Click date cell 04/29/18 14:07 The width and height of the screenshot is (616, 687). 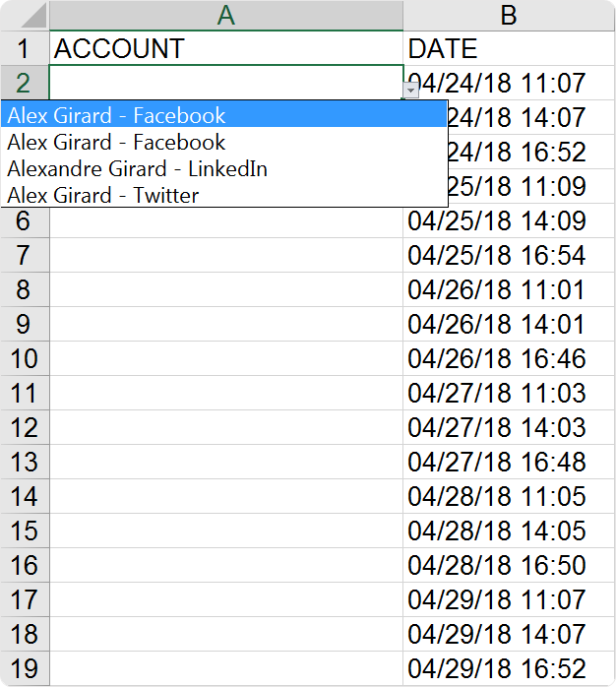pos(509,634)
